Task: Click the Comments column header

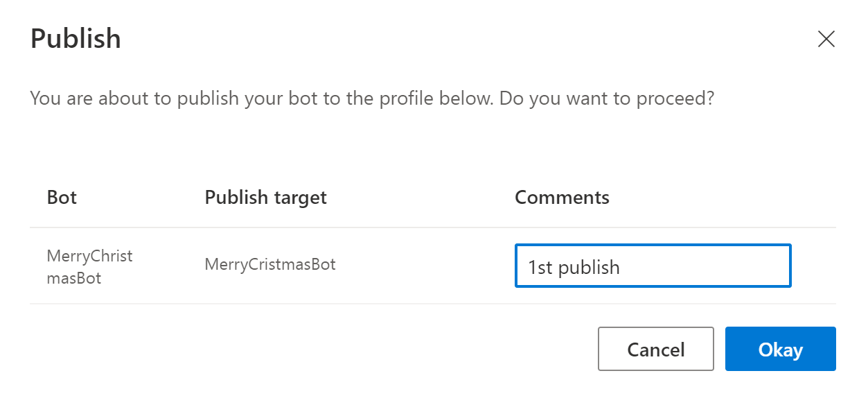Action: click(562, 198)
